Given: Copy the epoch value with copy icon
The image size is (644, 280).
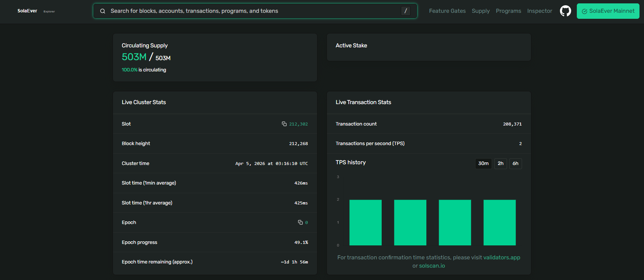Looking at the screenshot, I should tap(300, 222).
